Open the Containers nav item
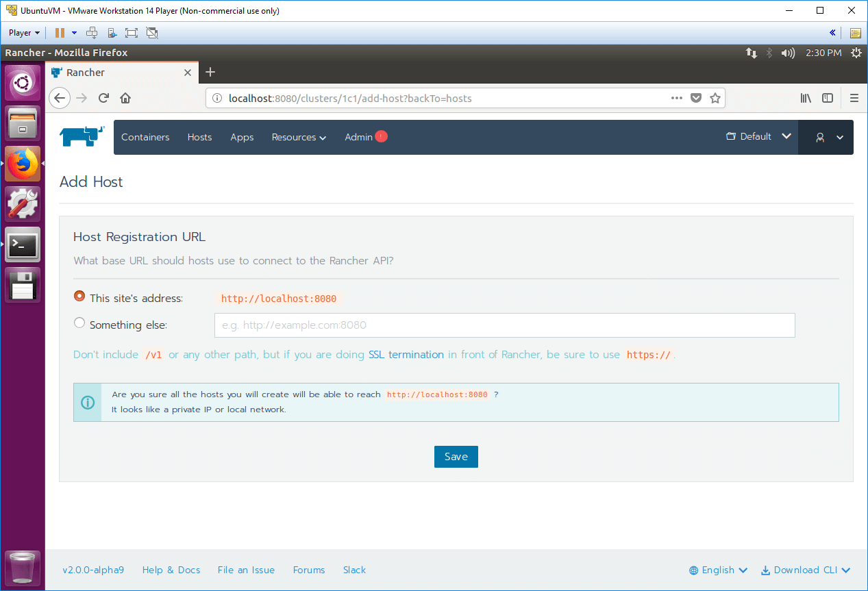This screenshot has height=591, width=868. click(145, 137)
